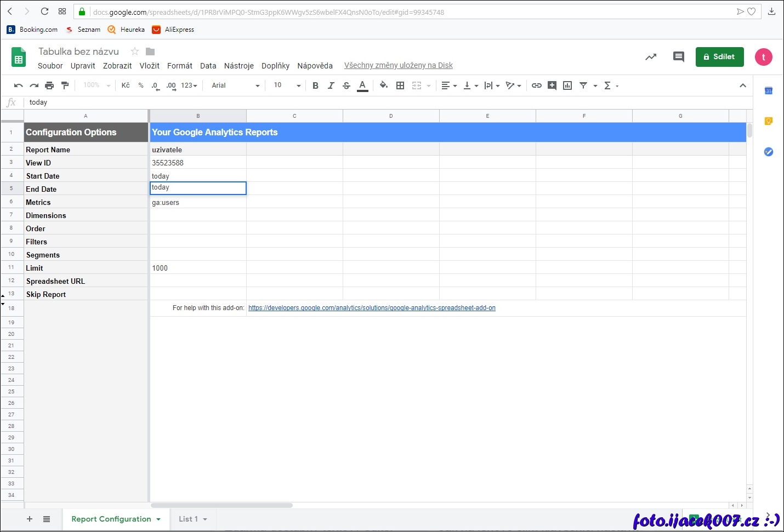The height and width of the screenshot is (532, 784).
Task: Open the borders tool
Action: (400, 85)
